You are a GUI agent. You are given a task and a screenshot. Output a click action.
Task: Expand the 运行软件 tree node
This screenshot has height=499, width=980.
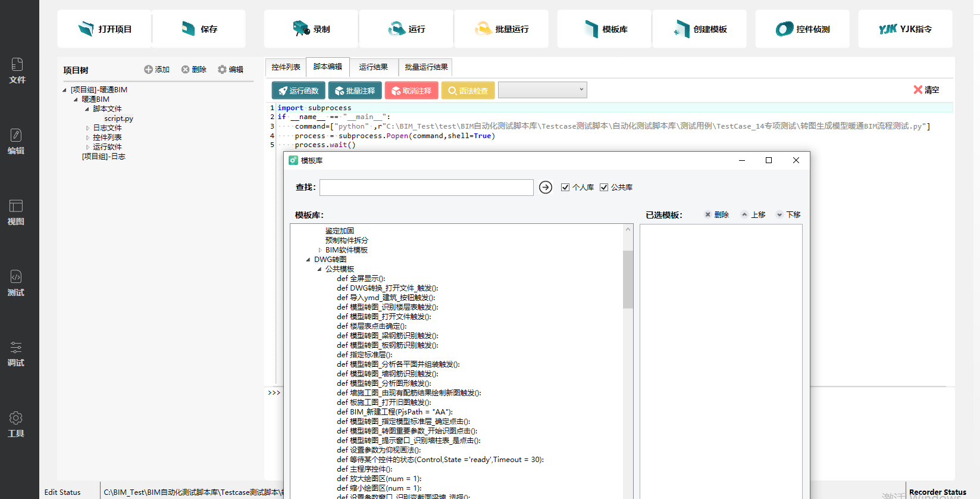point(87,147)
